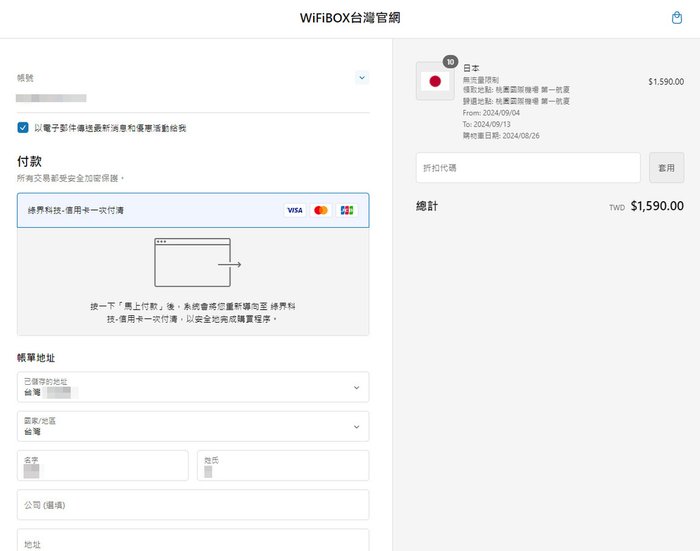Click the 購物車日期 2024/08/26 text
This screenshot has height=551, width=700.
[501, 135]
